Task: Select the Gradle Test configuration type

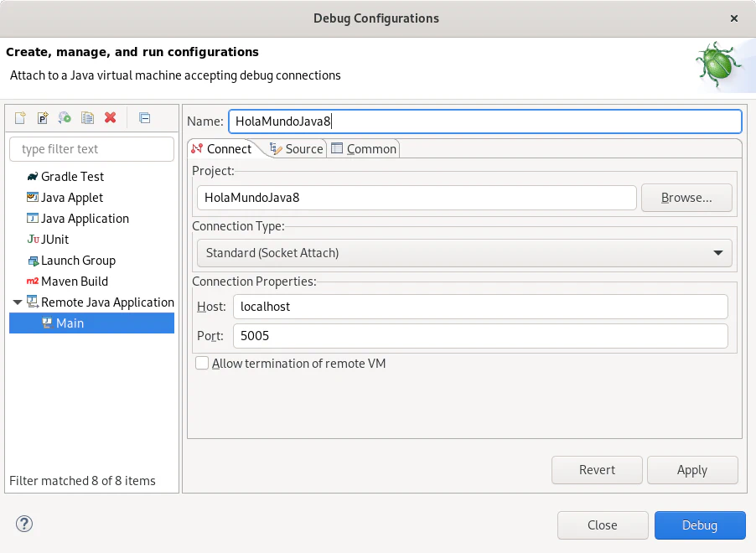Action: (x=72, y=177)
